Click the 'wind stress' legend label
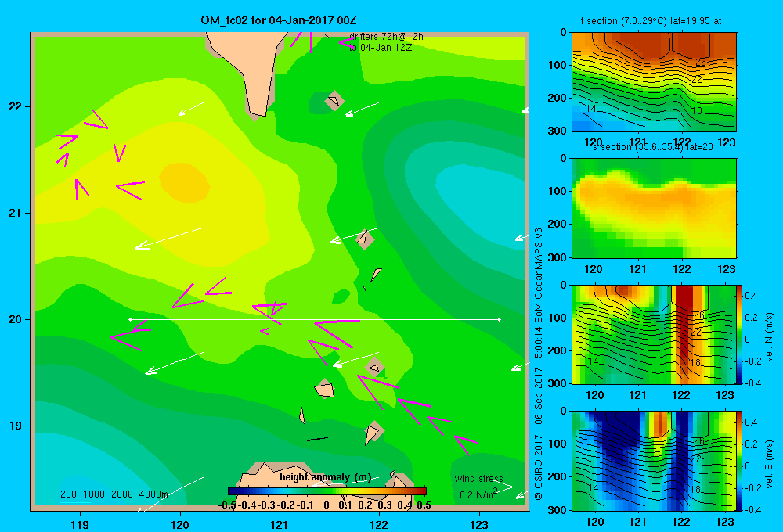 [x=479, y=479]
